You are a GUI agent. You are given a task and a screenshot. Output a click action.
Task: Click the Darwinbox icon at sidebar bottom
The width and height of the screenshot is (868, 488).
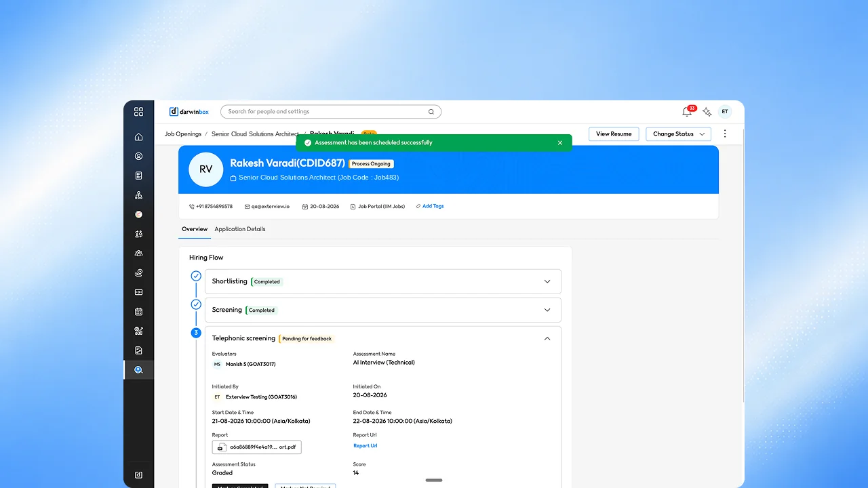tap(138, 475)
